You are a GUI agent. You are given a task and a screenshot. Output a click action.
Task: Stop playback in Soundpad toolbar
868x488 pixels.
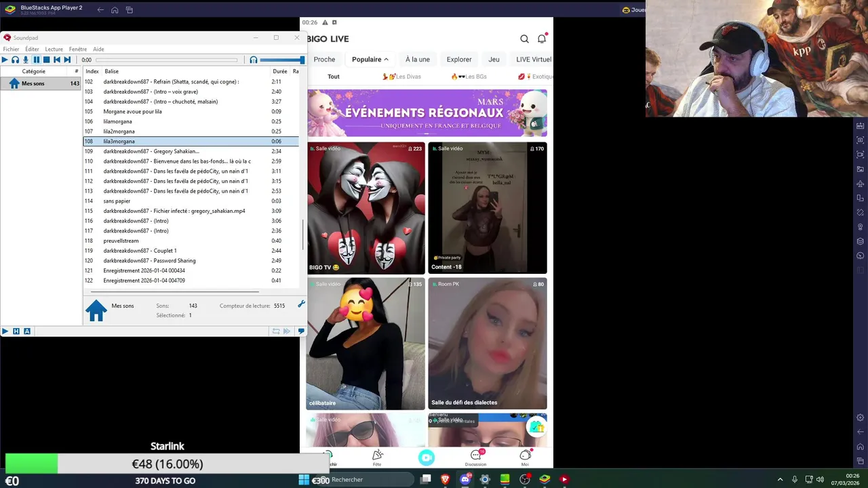click(46, 60)
